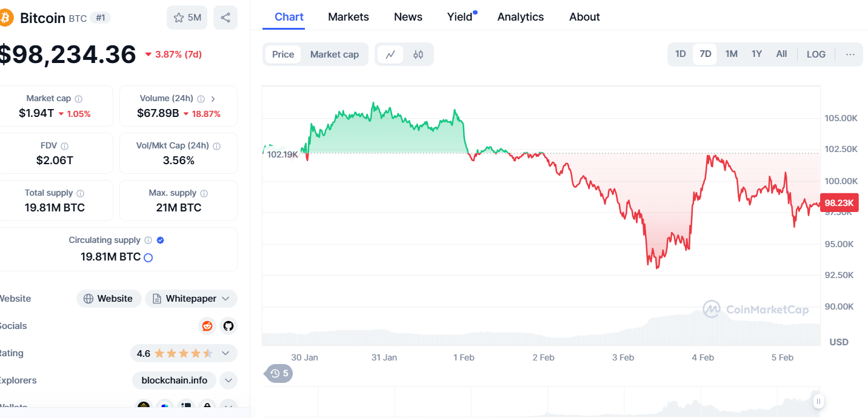868x418 pixels.
Task: Open the chart's three-dot more options
Action: pyautogui.click(x=850, y=55)
